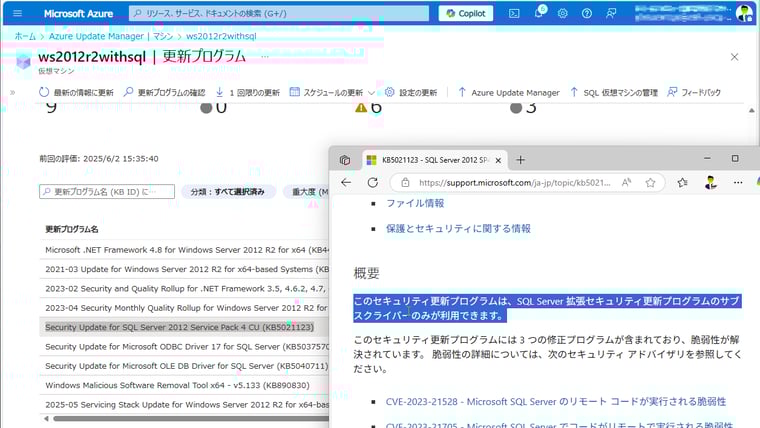Select 2025-05 Servicing Stack Update row
This screenshot has height=428, width=760.
click(x=184, y=405)
